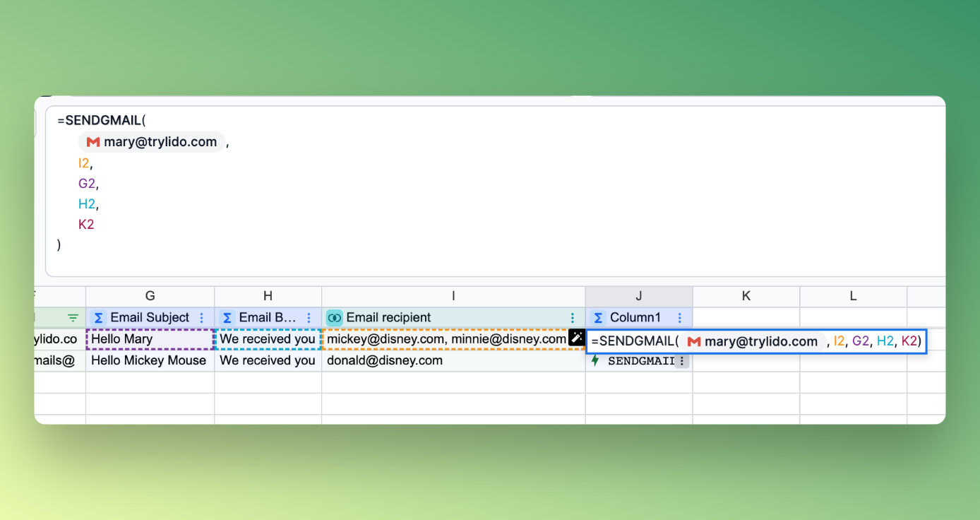Screen dimensions: 980x520
Task: Open the Email recipient column options menu
Action: (x=573, y=318)
